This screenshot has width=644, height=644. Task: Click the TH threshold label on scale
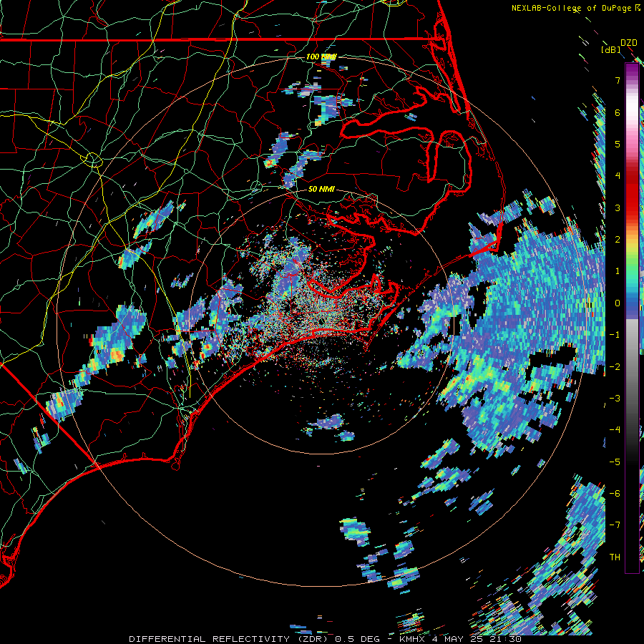tap(615, 557)
